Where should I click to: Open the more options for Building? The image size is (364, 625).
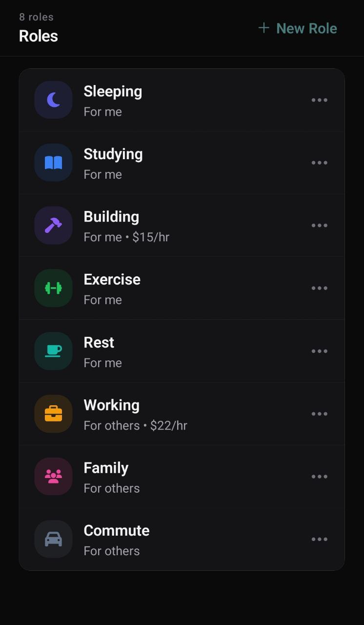pos(319,225)
